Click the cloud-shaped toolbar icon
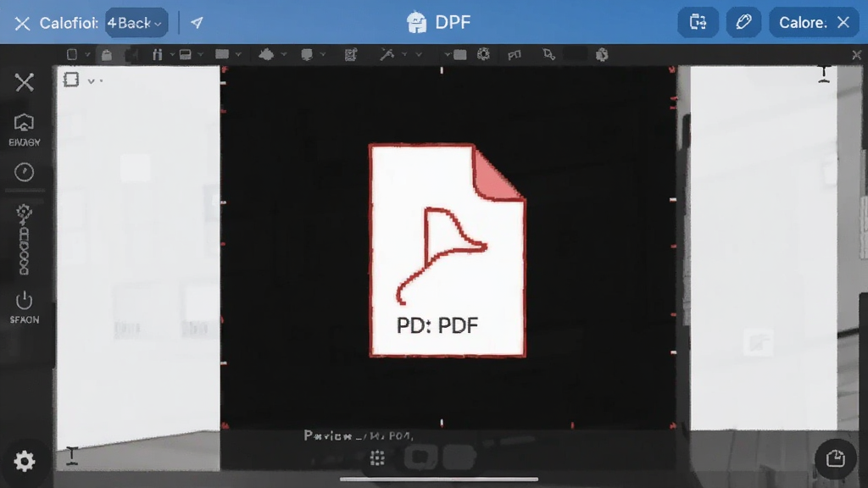The height and width of the screenshot is (488, 868). tap(266, 54)
